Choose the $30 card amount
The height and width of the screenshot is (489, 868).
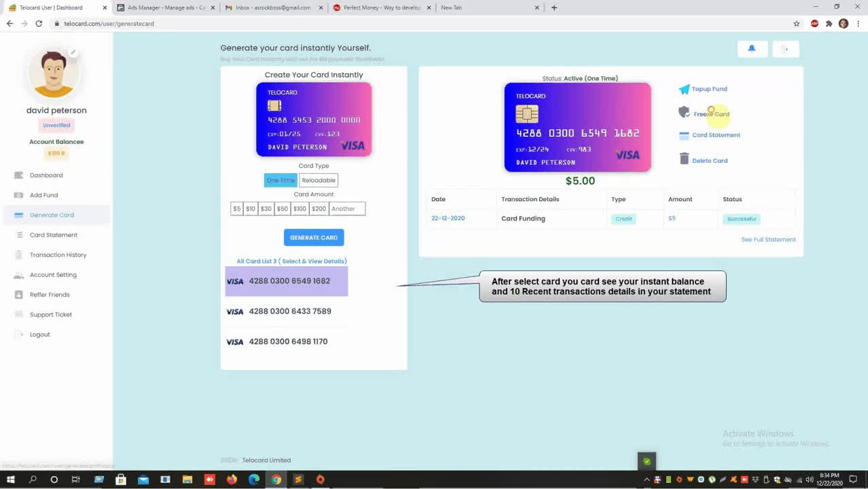tap(266, 209)
